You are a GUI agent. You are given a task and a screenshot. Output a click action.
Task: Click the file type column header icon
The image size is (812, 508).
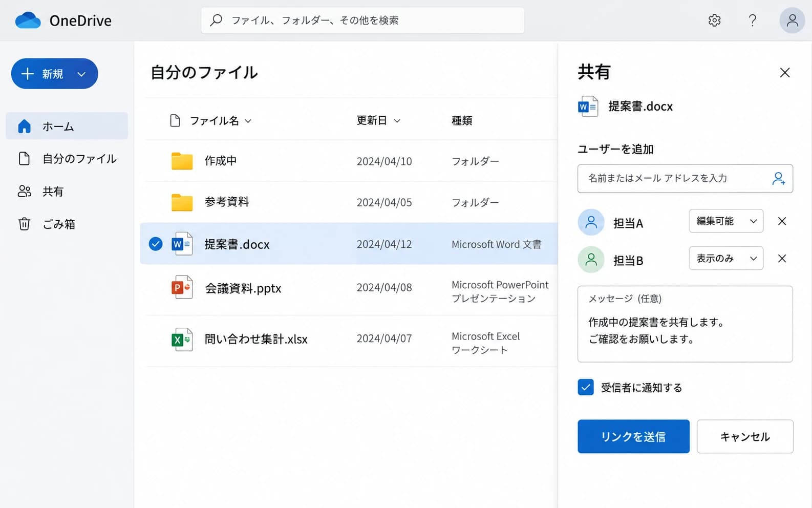[x=175, y=120]
